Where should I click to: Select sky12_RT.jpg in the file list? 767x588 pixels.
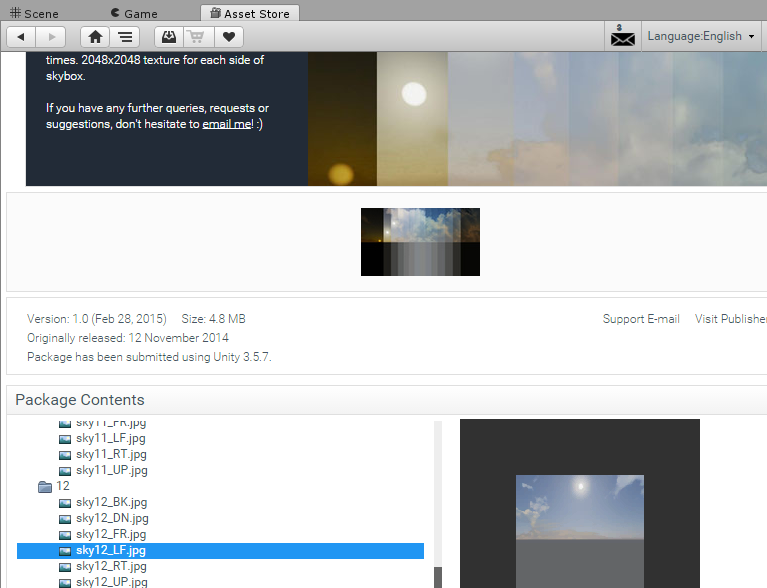111,566
